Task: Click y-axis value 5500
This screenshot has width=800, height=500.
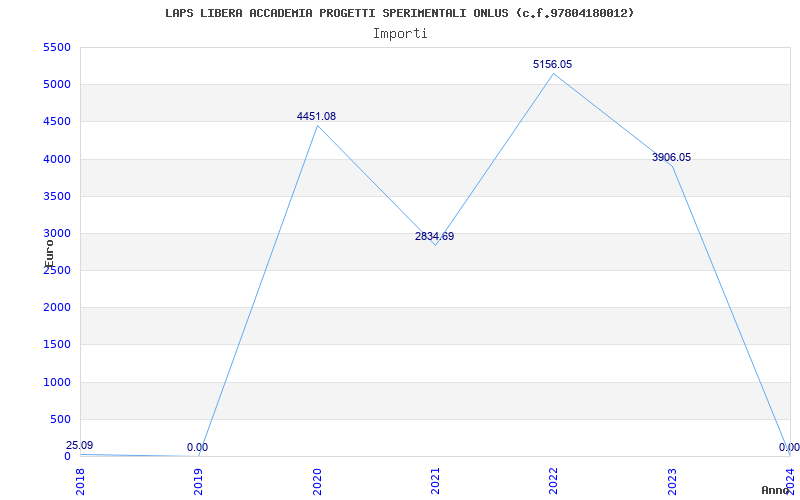Action: 57,47
